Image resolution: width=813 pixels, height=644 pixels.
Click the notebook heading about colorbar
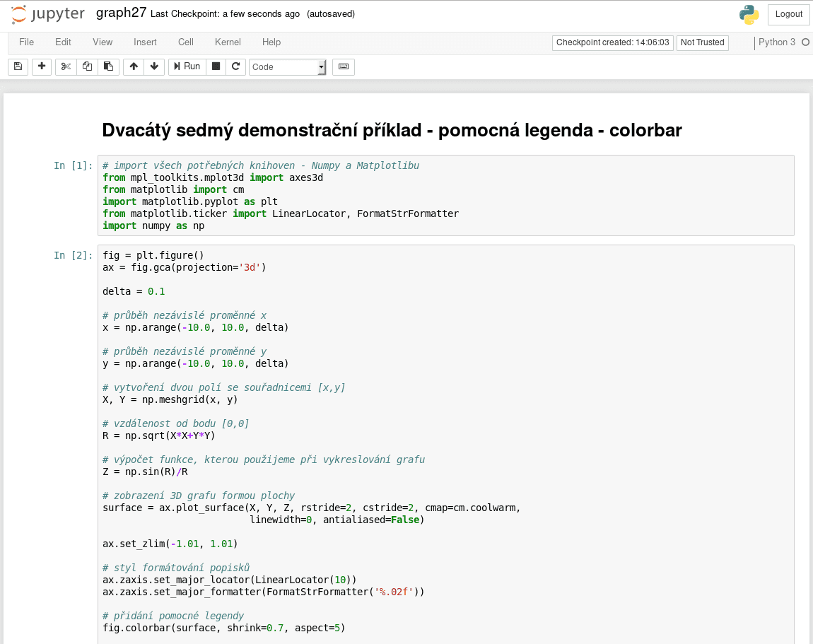coord(392,130)
